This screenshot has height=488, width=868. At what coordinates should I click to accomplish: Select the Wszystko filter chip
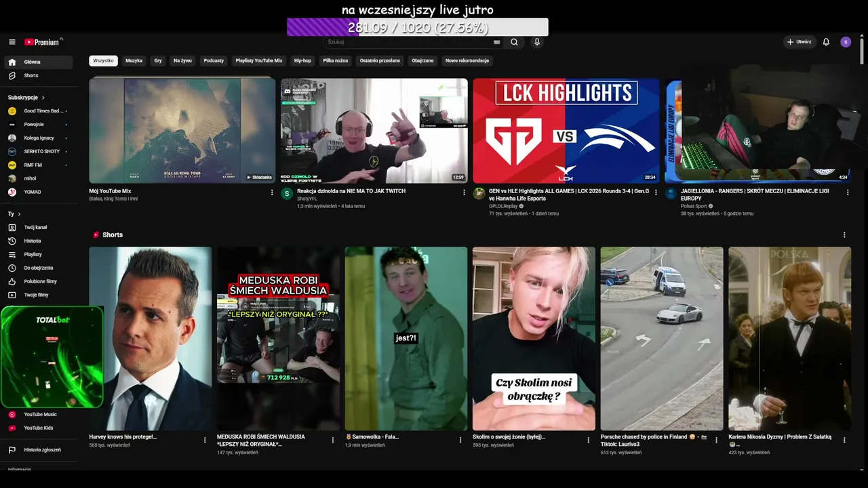point(103,60)
